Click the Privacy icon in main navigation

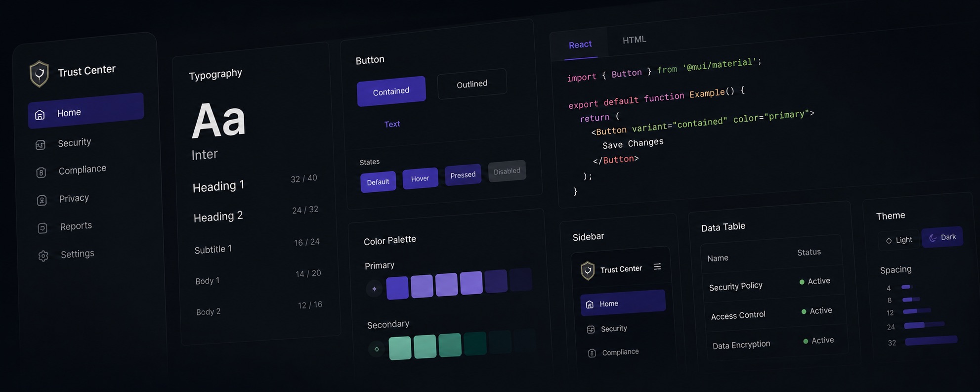tap(42, 200)
